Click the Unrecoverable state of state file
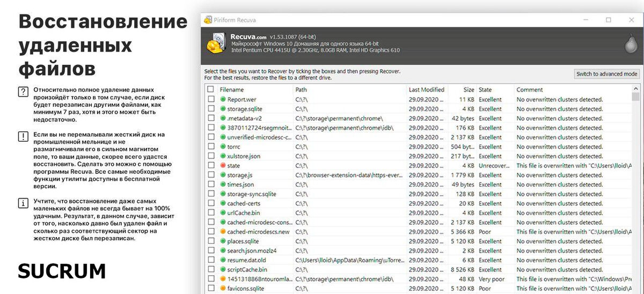Viewport: 644px width, 294px height. pos(494,166)
